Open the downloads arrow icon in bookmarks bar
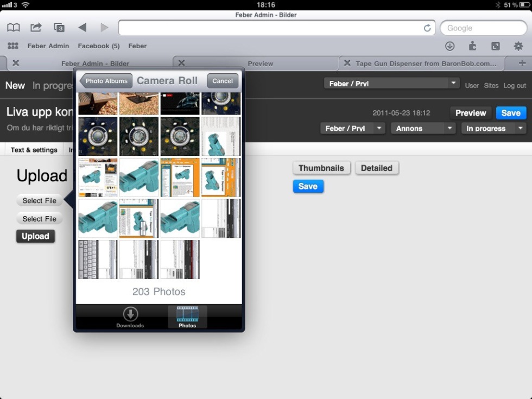This screenshot has height=399, width=532. pos(449,46)
